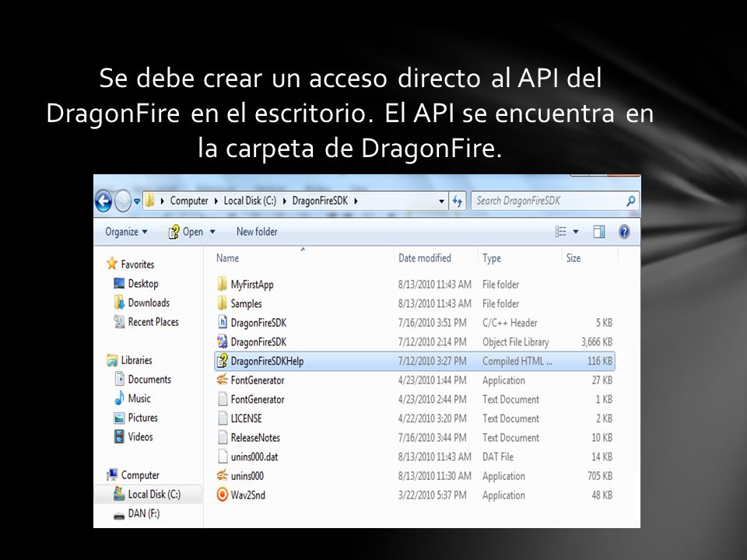Select the folder name MyFirstApp
747x560 pixels.
pyautogui.click(x=252, y=285)
